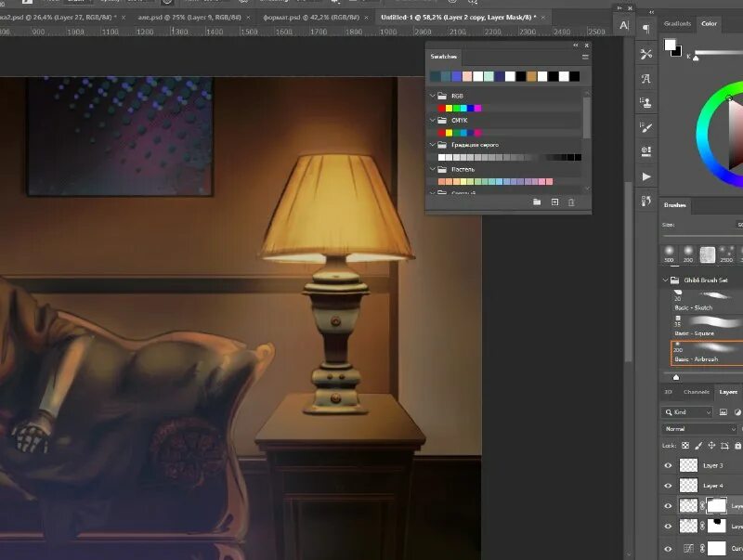
Task: Collapse the Градации серого swatch group
Action: [x=432, y=145]
